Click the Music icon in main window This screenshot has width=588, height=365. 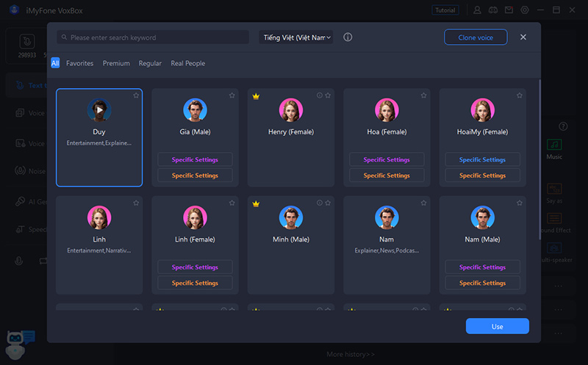554,145
